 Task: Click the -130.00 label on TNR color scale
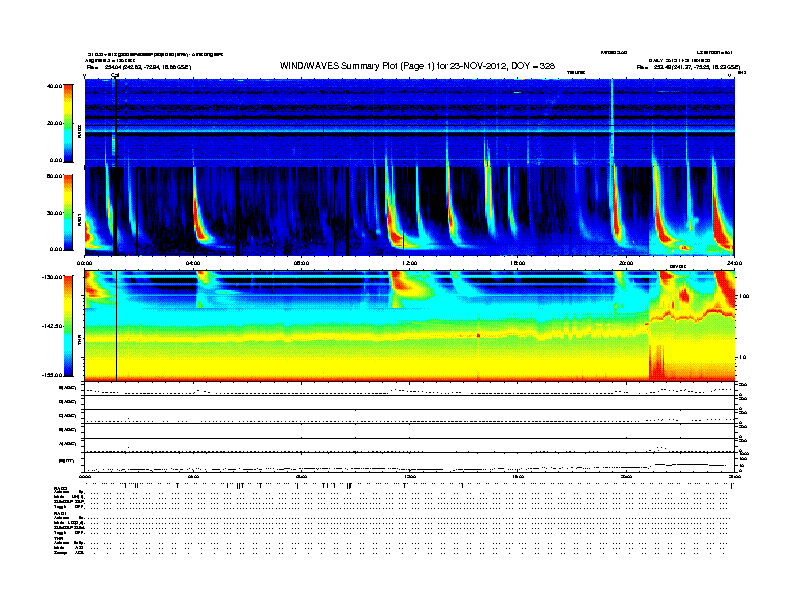click(52, 277)
